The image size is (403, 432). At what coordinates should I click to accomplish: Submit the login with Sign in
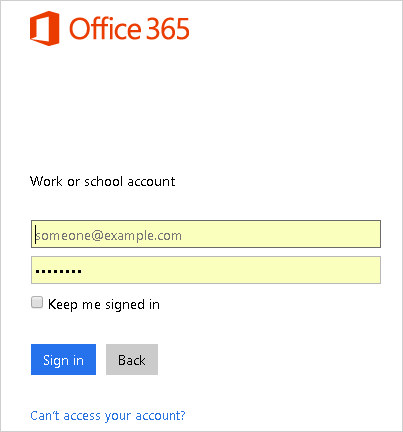[x=63, y=359]
